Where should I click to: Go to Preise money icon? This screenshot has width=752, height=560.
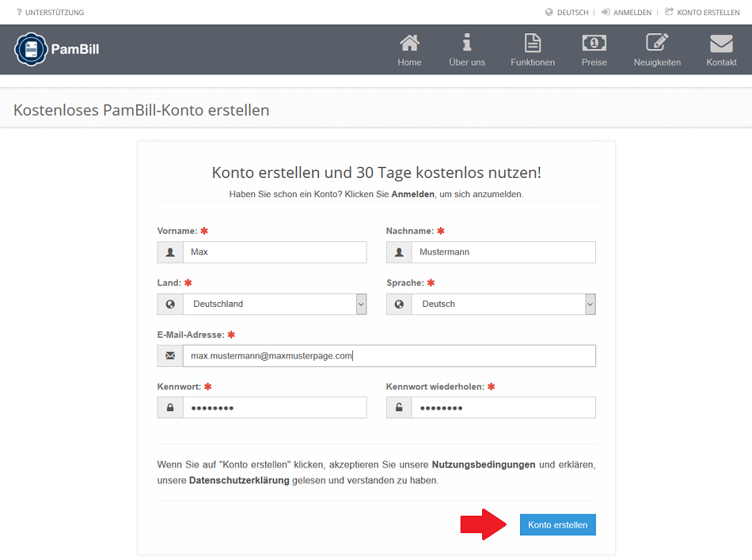pos(594,43)
